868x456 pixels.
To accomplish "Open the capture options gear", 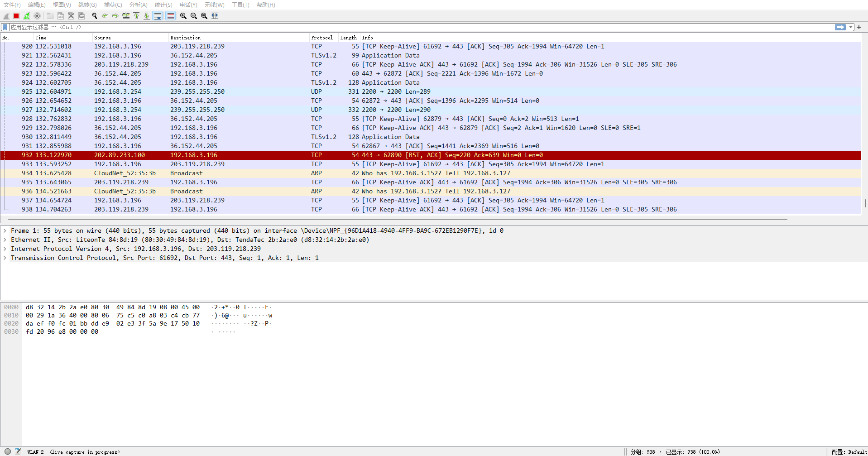I will 37,15.
